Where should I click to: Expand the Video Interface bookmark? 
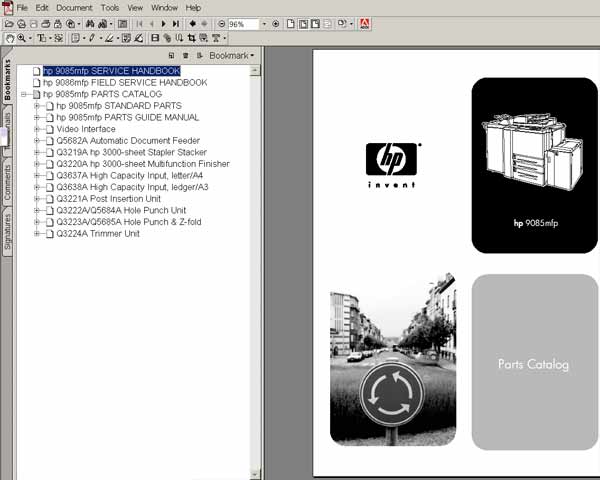37,129
